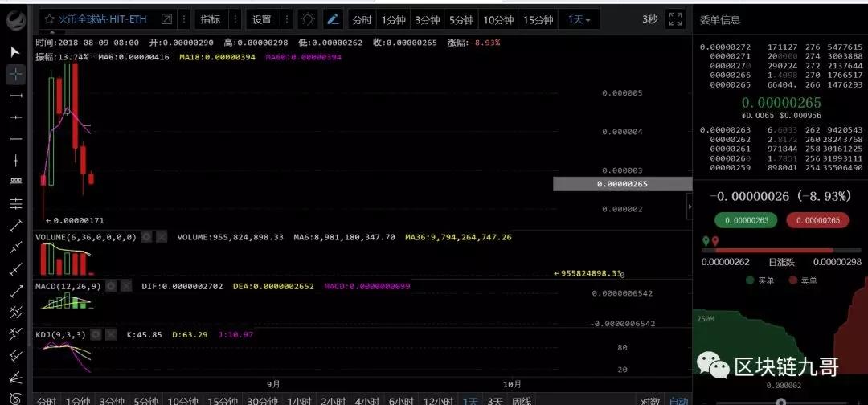This screenshot has height=405, width=868.
Task: Collapse the side panel with the small arrow handle
Action: click(690, 207)
